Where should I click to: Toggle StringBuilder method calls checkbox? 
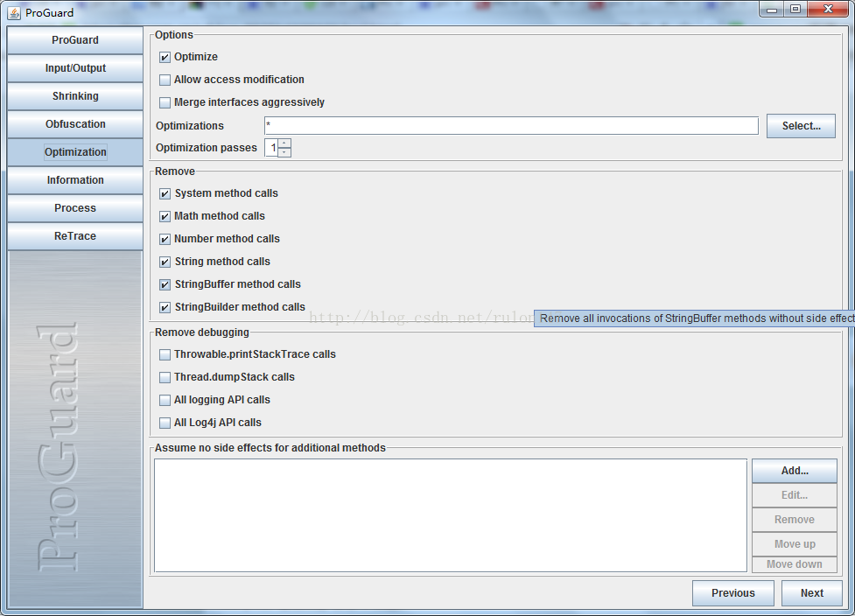point(165,307)
